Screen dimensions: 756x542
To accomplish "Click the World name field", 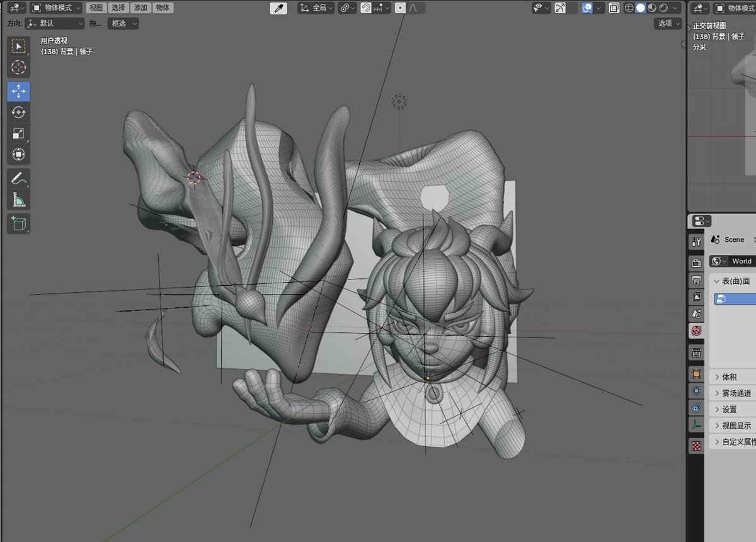I will [x=742, y=261].
